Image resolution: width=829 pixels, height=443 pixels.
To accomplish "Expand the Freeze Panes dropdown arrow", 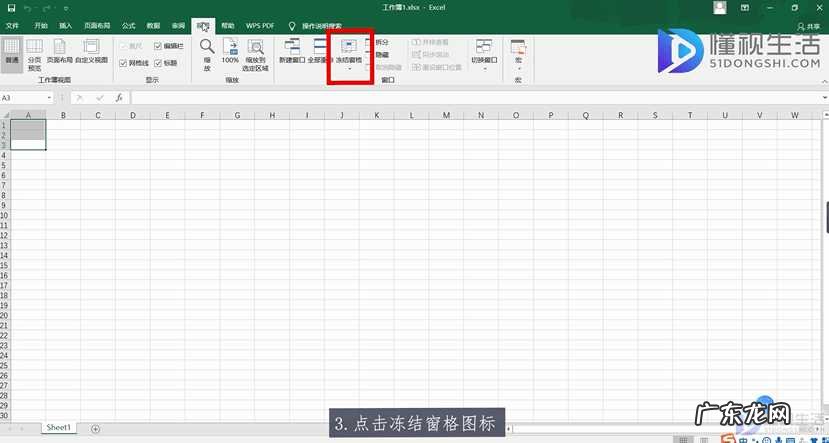I will pos(349,69).
